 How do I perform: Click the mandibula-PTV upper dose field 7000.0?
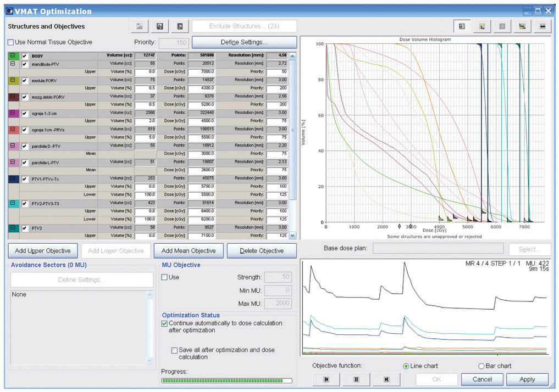pos(201,72)
